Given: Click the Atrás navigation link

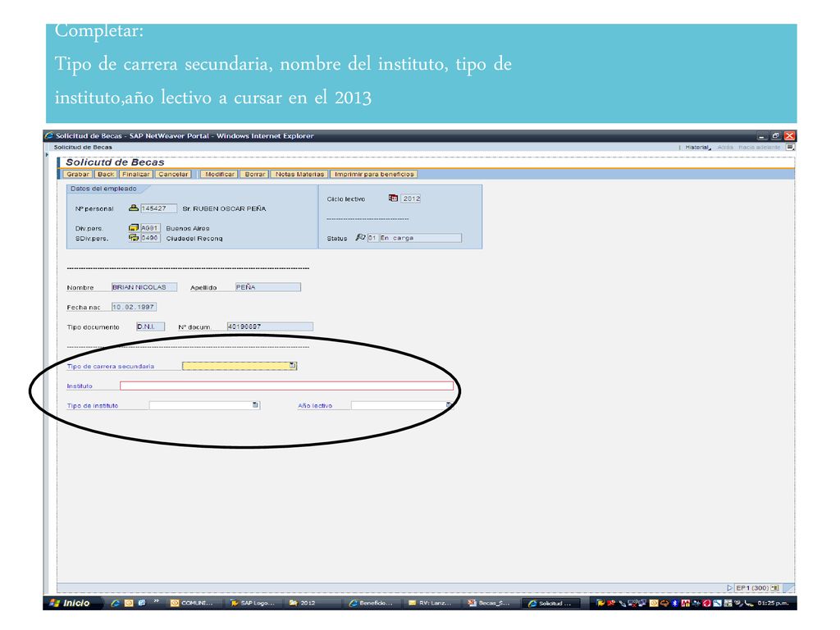Looking at the screenshot, I should tap(725, 148).
